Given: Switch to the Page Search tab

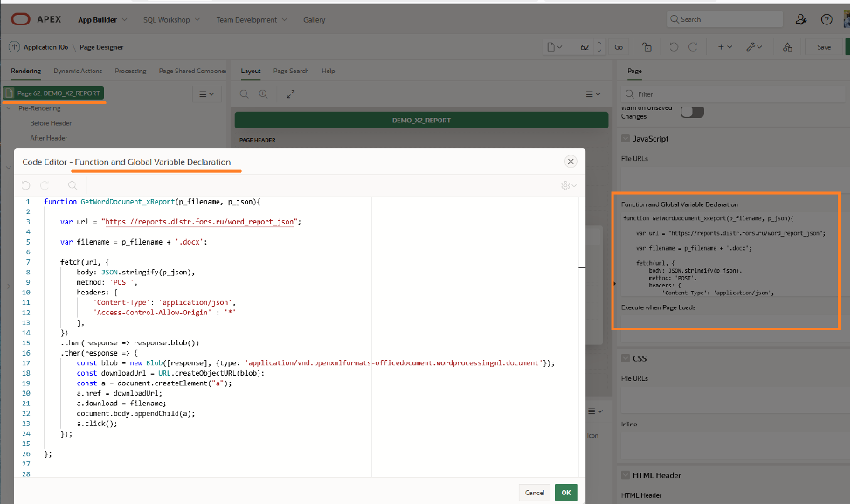Looking at the screenshot, I should [291, 71].
